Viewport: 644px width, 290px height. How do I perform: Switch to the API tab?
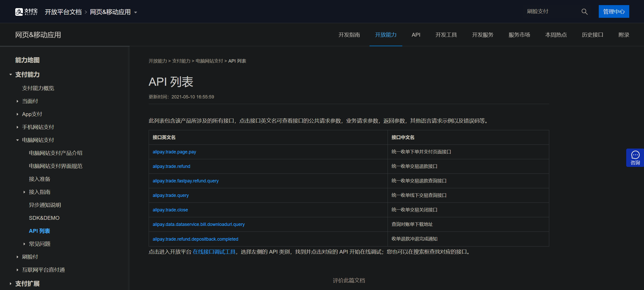[x=416, y=35]
